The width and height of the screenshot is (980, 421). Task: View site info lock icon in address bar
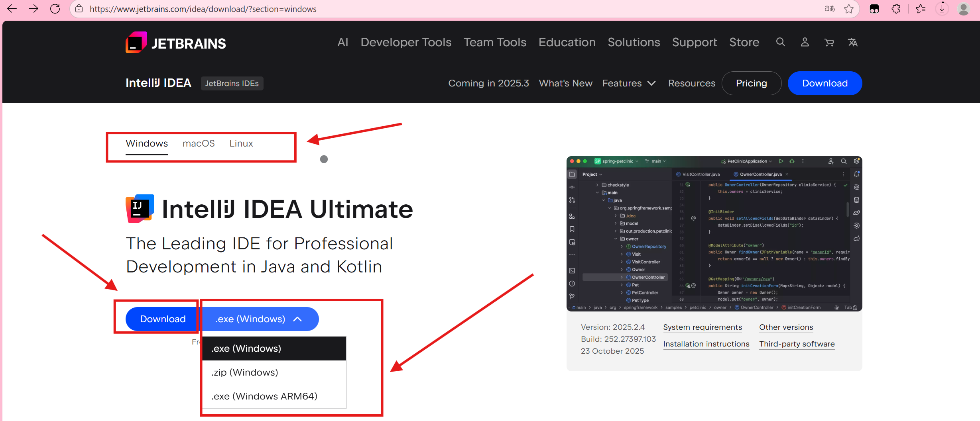click(x=79, y=9)
